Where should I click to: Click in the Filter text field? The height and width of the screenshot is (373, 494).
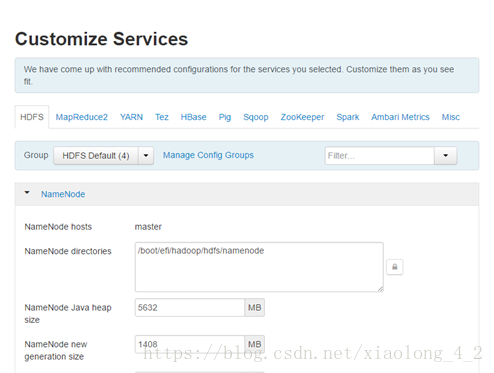[x=380, y=156]
